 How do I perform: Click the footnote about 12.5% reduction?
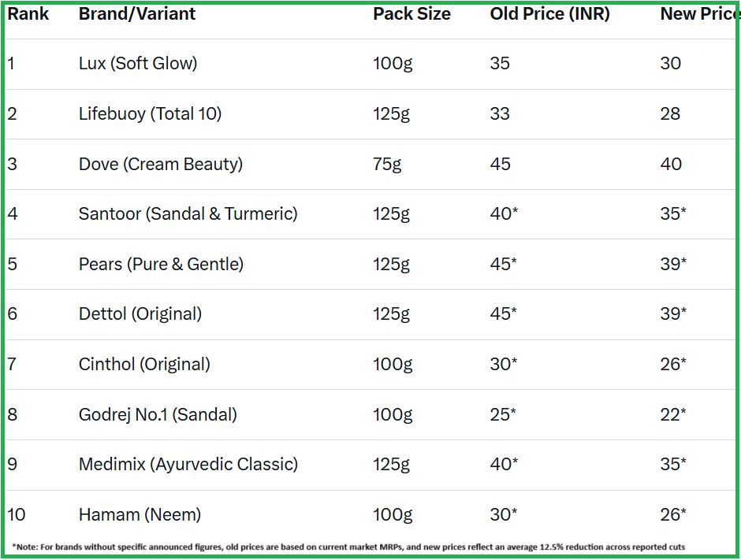(348, 547)
